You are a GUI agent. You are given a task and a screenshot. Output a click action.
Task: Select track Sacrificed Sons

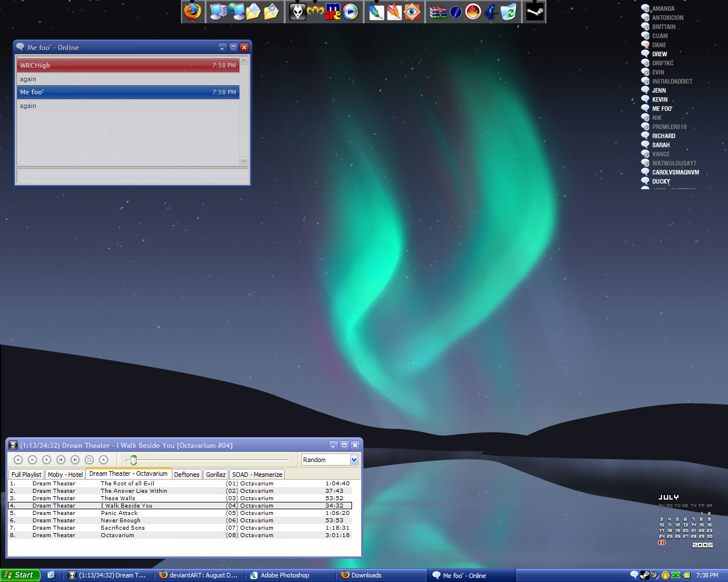click(x=180, y=528)
